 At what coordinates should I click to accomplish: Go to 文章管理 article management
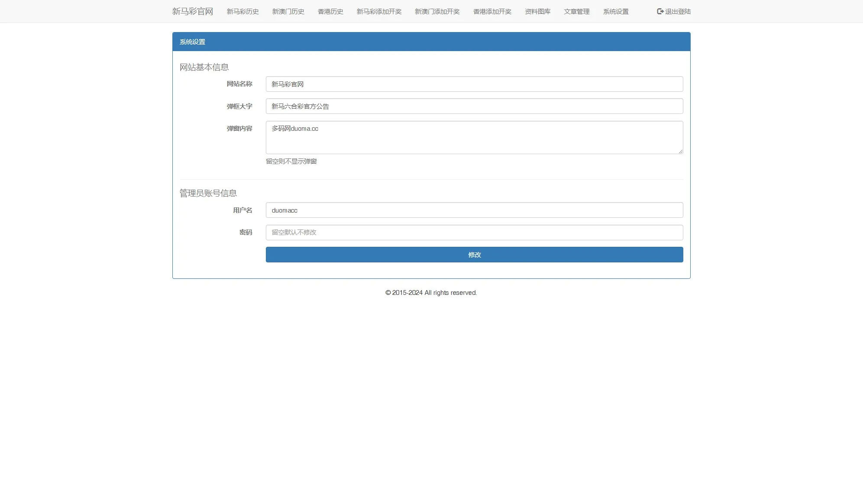point(576,12)
